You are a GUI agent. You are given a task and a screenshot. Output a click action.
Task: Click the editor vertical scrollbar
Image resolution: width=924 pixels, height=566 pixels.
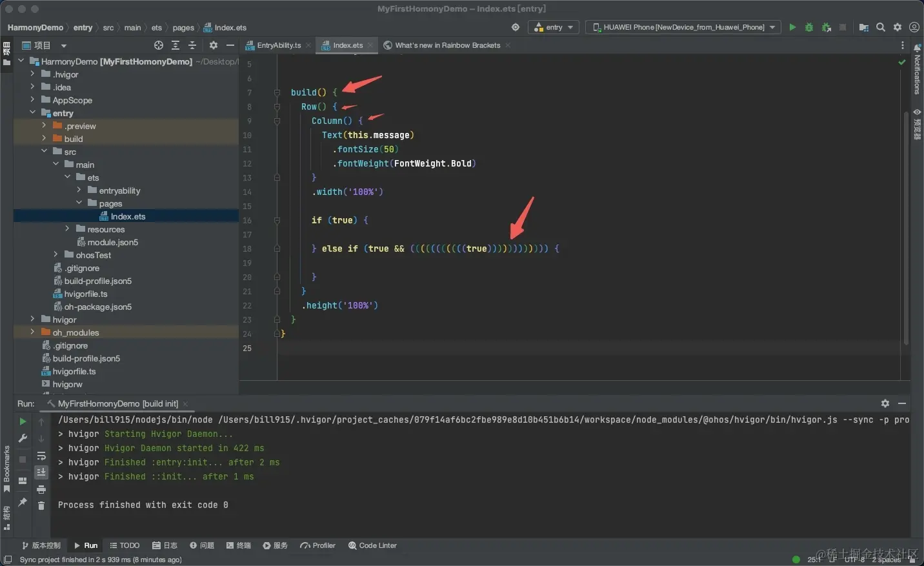[x=906, y=227]
